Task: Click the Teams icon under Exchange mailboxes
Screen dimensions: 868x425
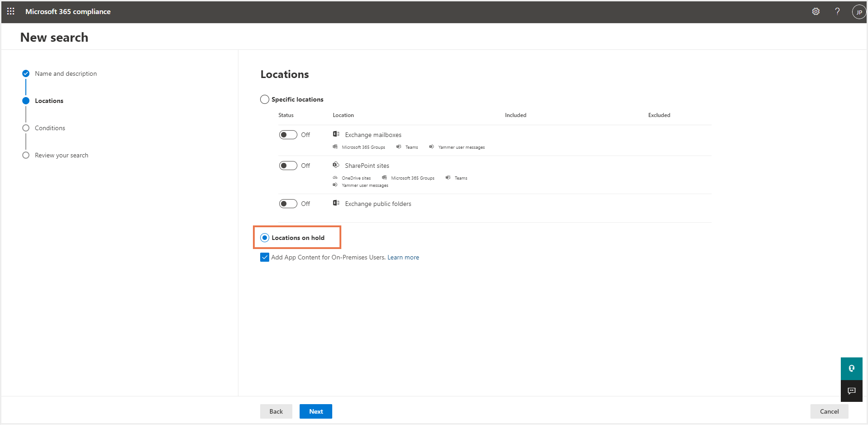Action: click(x=398, y=147)
